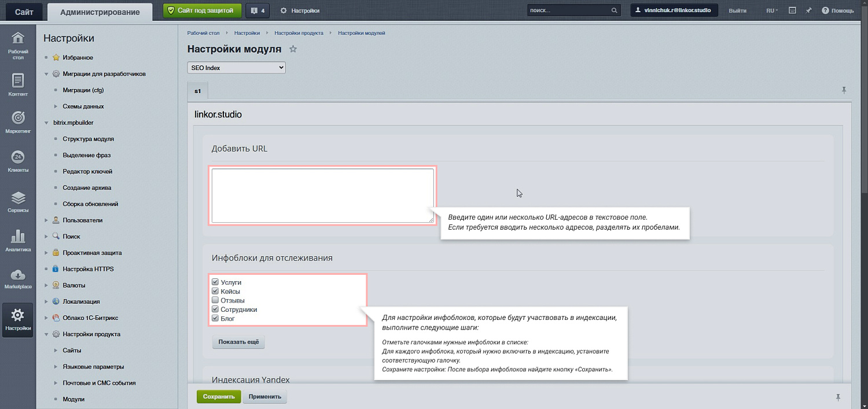868x409 pixels.
Task: Click the Сайт под защитой button
Action: point(201,10)
